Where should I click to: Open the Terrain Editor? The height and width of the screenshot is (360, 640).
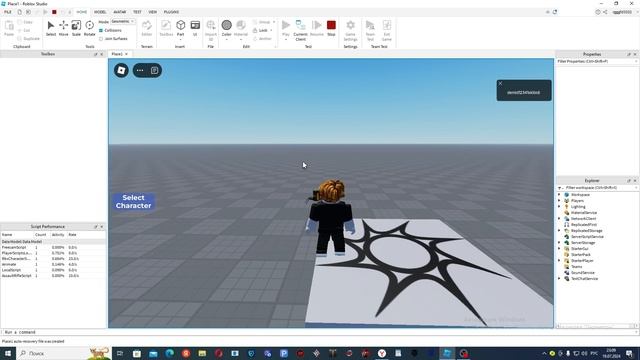(x=147, y=28)
